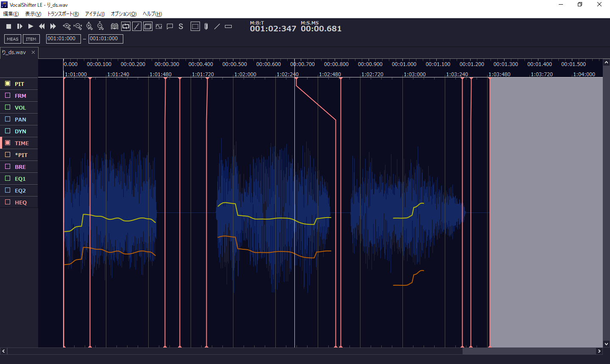Select the pencil tool
The width and height of the screenshot is (610, 364).
[206, 26]
